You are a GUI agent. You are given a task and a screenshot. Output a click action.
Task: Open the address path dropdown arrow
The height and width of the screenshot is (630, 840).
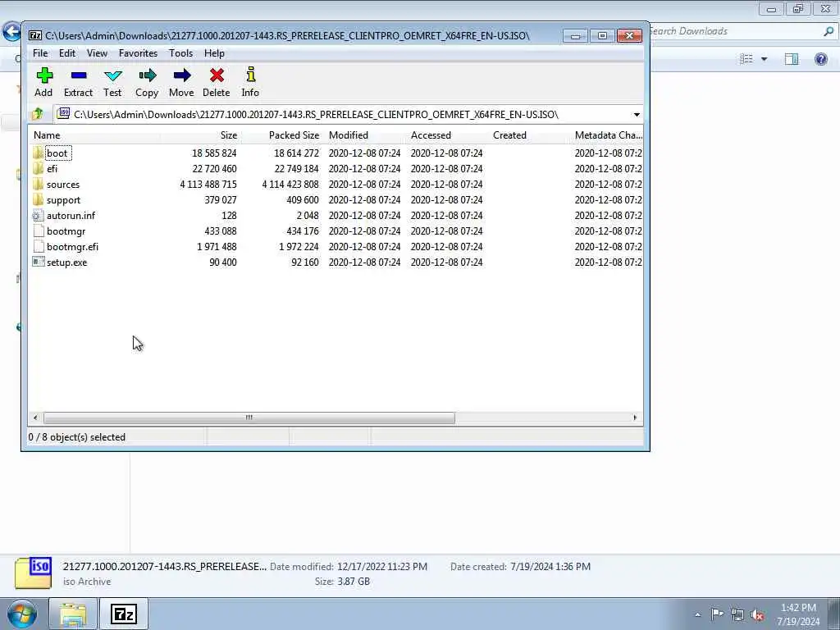click(x=637, y=114)
